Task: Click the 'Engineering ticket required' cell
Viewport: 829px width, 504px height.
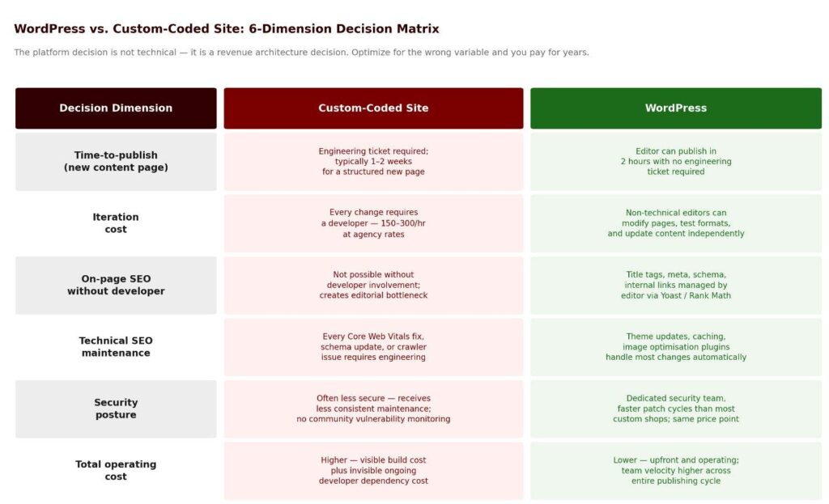Action: 373,162
